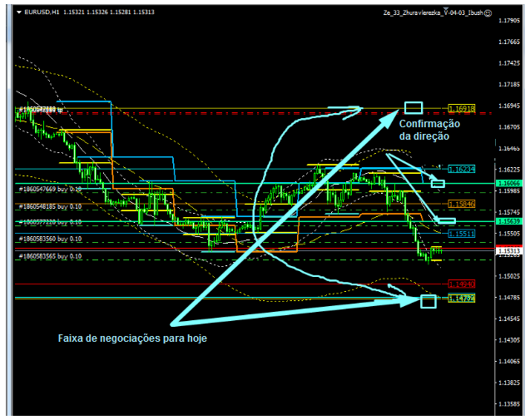Select the blue 1.16234 price level label
The image size is (530, 420).
click(x=462, y=169)
